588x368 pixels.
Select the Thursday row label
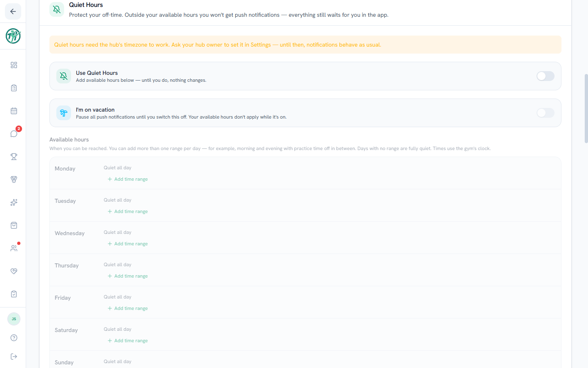[x=67, y=265]
